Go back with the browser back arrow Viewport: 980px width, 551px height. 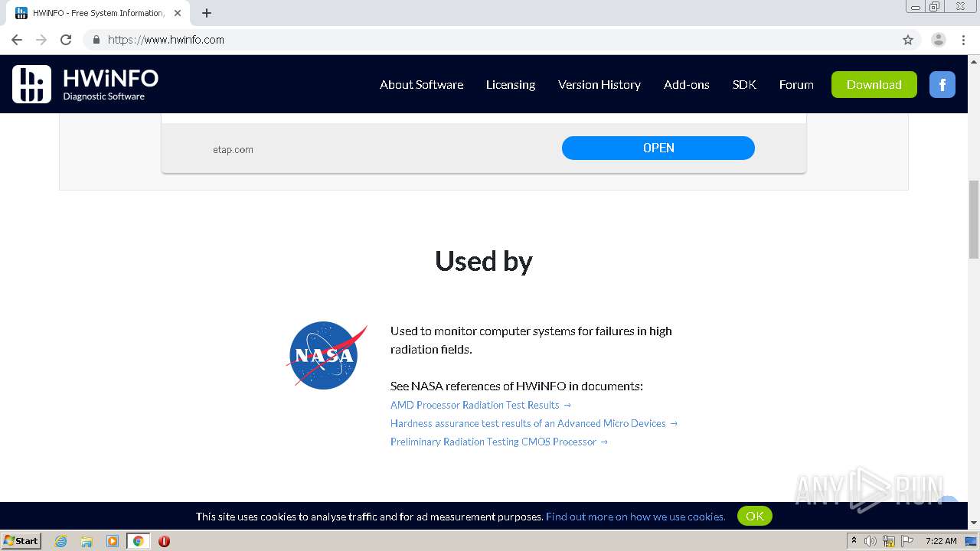(17, 40)
